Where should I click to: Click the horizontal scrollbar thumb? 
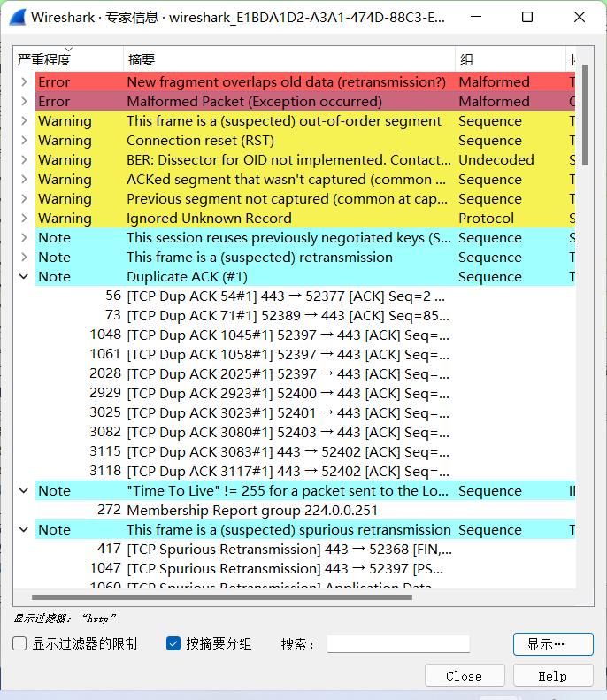222,596
